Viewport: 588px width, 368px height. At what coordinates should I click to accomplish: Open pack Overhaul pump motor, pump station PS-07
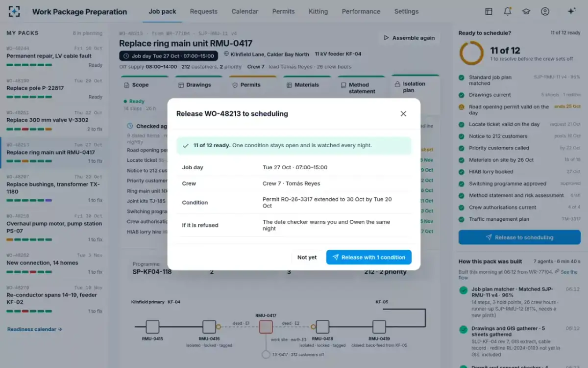[x=54, y=228]
